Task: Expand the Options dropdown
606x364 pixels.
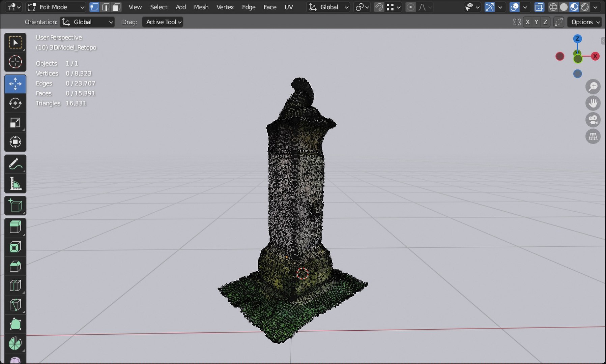Action: tap(585, 22)
